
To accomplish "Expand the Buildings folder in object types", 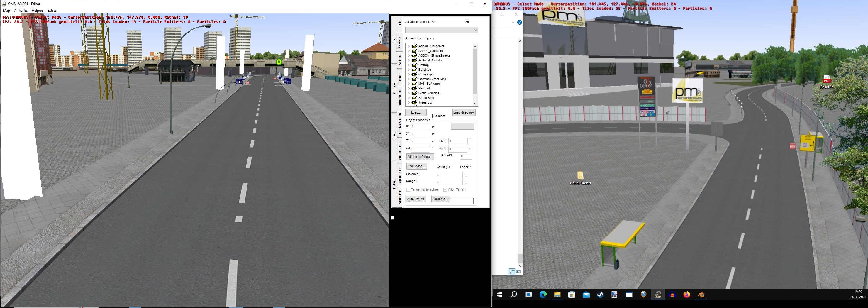I will pos(409,70).
